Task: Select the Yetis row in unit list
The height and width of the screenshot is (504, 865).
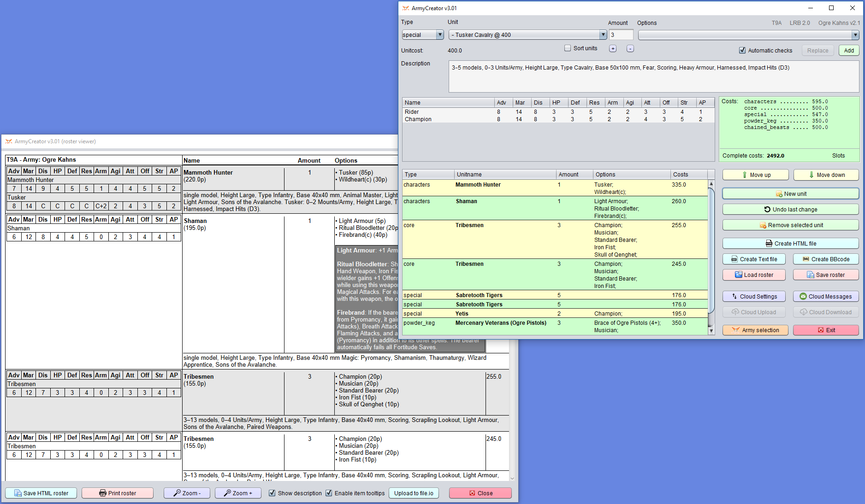Action: click(x=462, y=314)
